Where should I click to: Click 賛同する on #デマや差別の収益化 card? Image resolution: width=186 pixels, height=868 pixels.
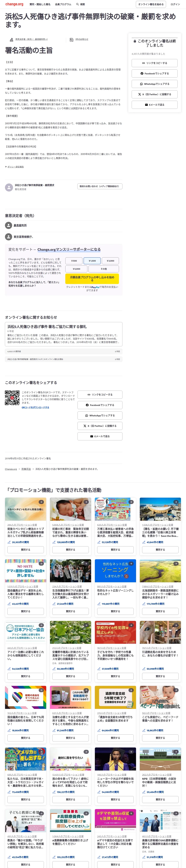pos(115,865)
